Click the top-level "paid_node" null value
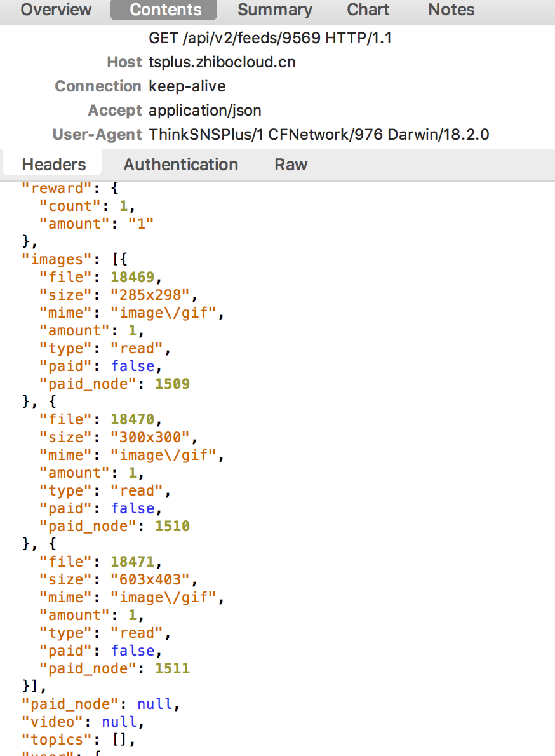555x756 pixels. [154, 704]
